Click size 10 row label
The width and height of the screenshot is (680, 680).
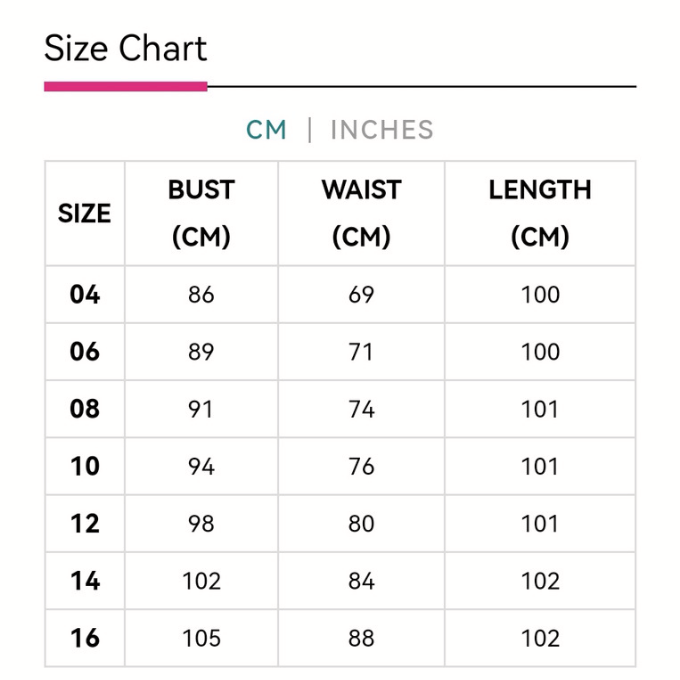point(85,466)
